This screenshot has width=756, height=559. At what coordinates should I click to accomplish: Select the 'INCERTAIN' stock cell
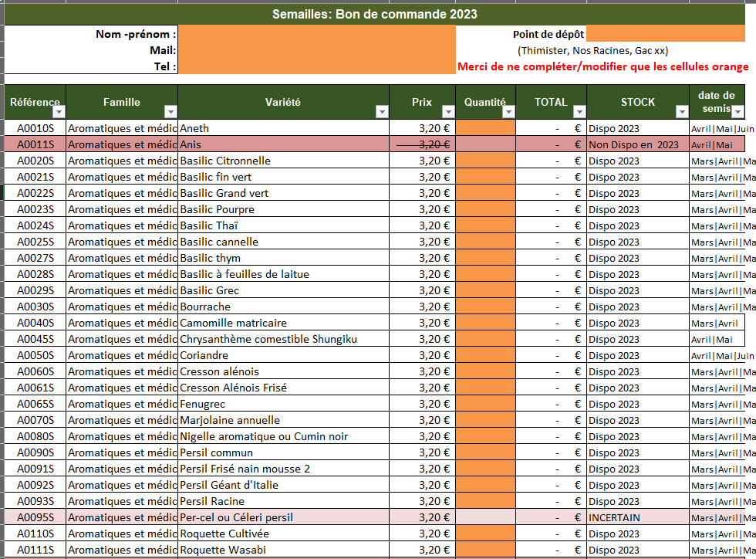[x=638, y=517]
